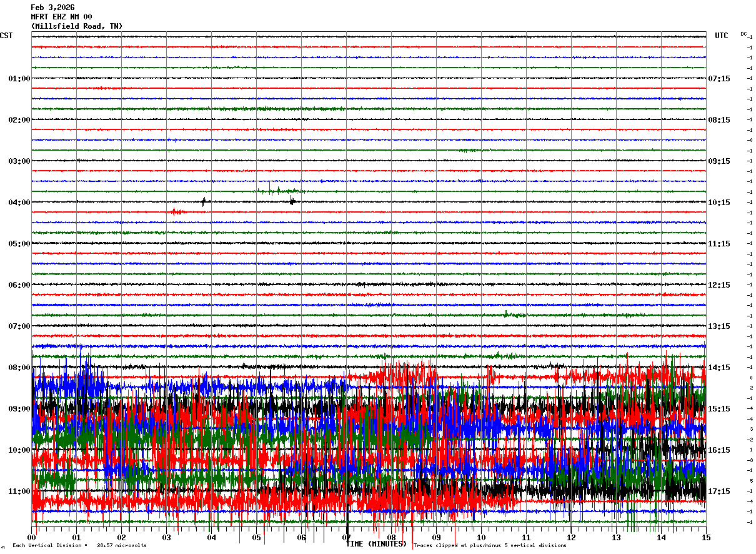Click the 16:15 UTC row label

[x=719, y=450]
